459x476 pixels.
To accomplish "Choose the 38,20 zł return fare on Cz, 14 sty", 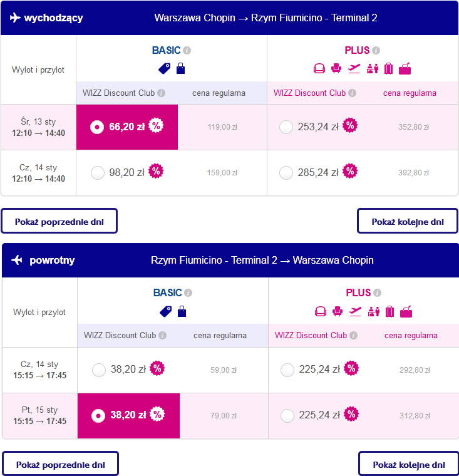I will (x=99, y=370).
